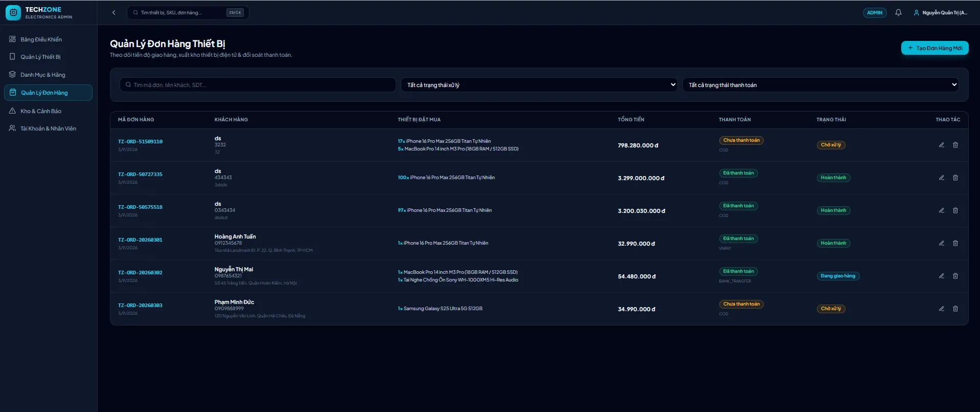Image resolution: width=980 pixels, height=412 pixels.
Task: Open Nguyễn Quản Trị user account menu
Action: pyautogui.click(x=940, y=13)
